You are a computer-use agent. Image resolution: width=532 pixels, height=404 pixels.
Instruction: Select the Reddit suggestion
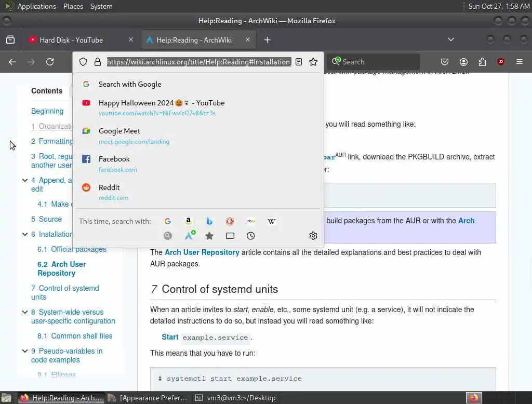point(198,192)
